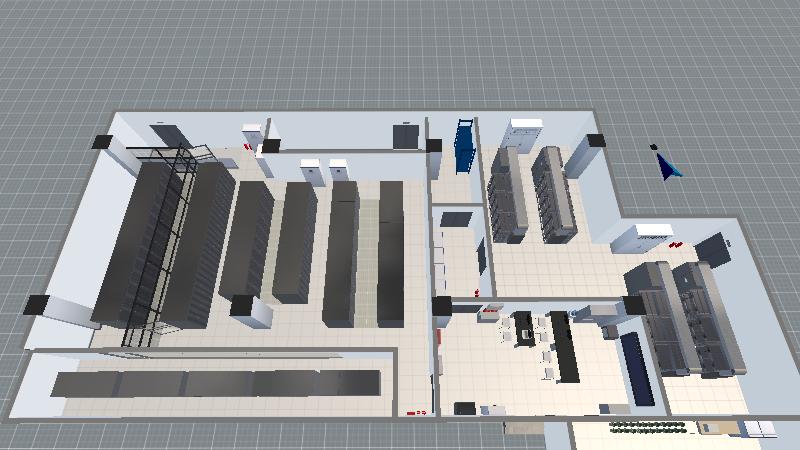Image resolution: width=800 pixels, height=450 pixels.
Task: Select the dark door on the top wall
Action: 405,135
